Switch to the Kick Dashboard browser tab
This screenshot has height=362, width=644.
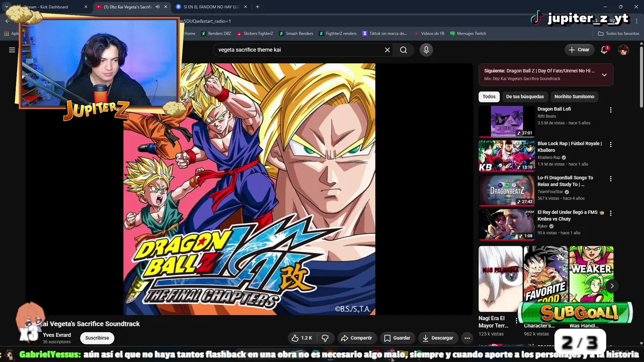pos(49,7)
